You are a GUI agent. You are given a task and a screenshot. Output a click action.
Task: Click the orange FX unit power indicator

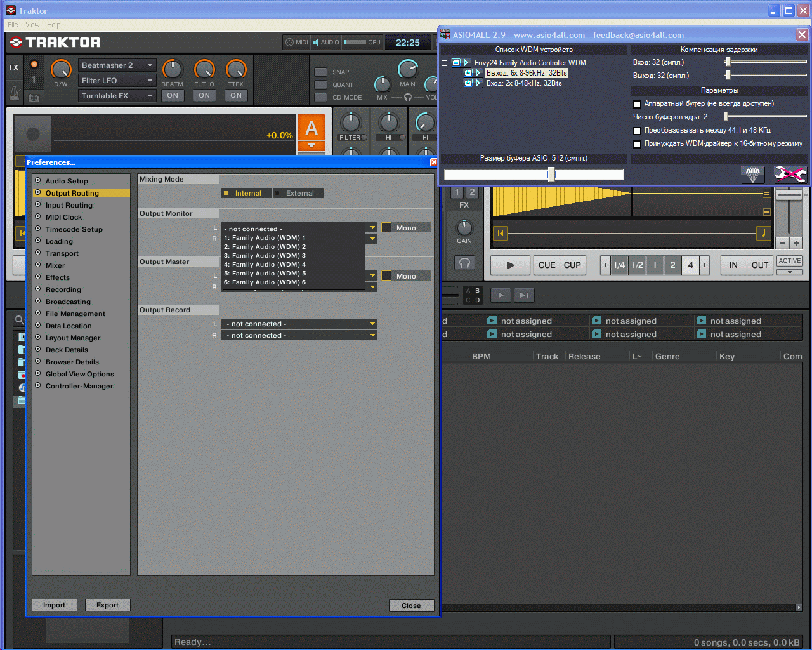[x=34, y=64]
